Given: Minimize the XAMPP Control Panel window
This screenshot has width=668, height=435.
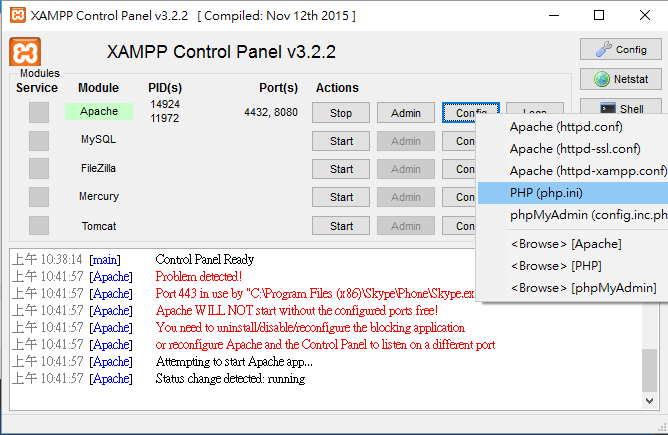Looking at the screenshot, I should coord(554,15).
